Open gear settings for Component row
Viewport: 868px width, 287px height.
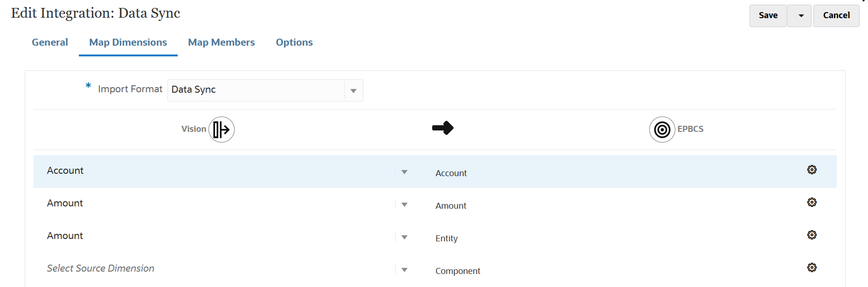(812, 267)
